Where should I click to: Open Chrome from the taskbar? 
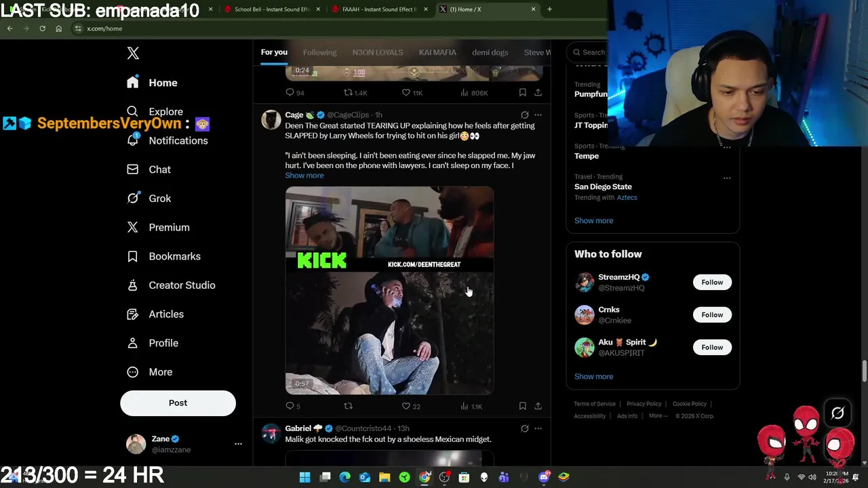coord(425,477)
